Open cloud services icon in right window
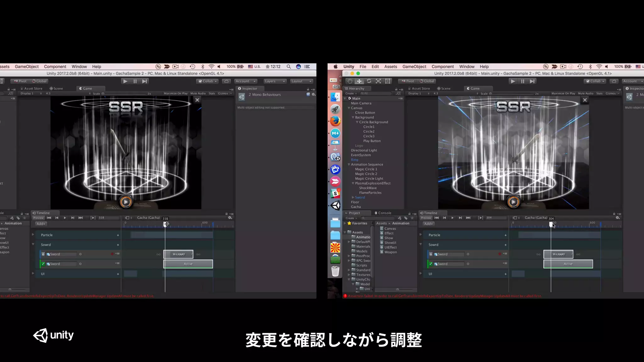Image resolution: width=644 pixels, height=362 pixels. [614, 81]
